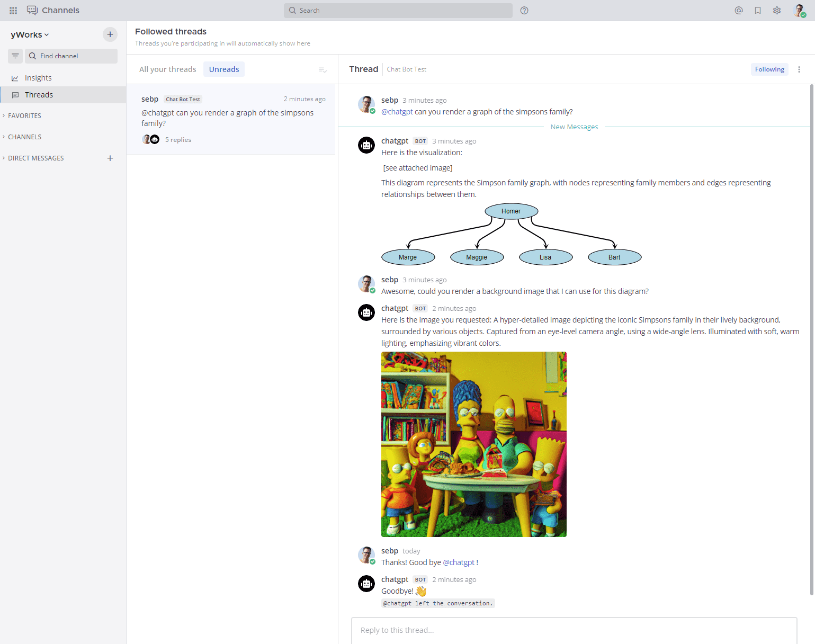
Task: Open the thread via the 5 replies link
Action: tap(178, 139)
